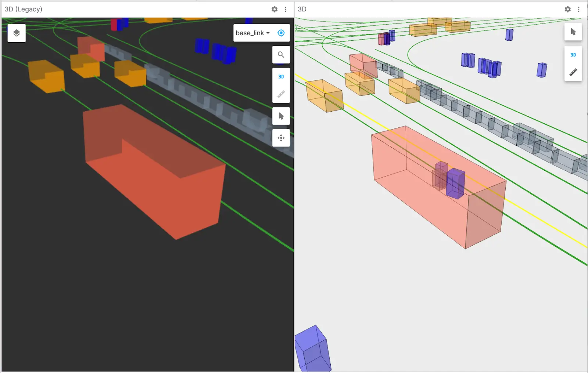The image size is (588, 373).
Task: Click the pan/move crosshair icon below the cursor tool
Action: [281, 138]
